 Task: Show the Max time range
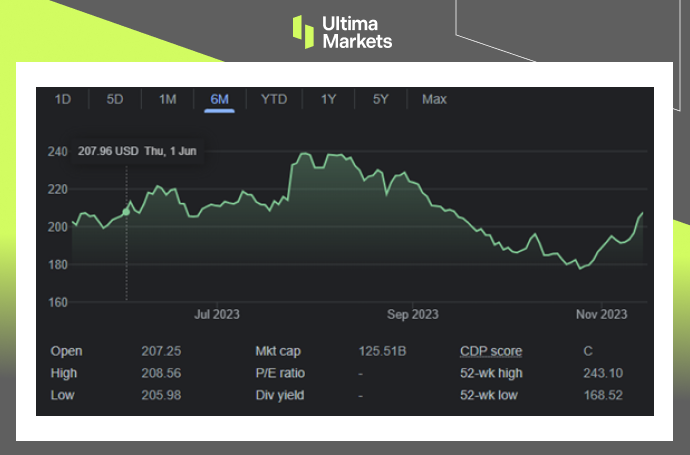click(x=434, y=99)
